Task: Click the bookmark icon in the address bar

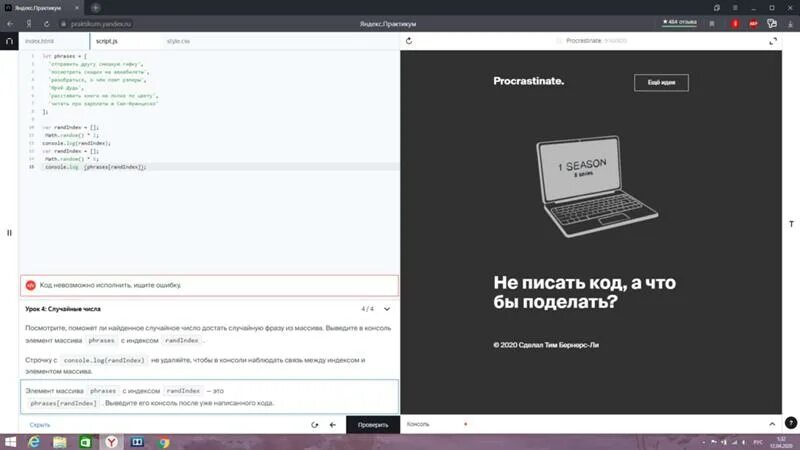Action: point(712,23)
